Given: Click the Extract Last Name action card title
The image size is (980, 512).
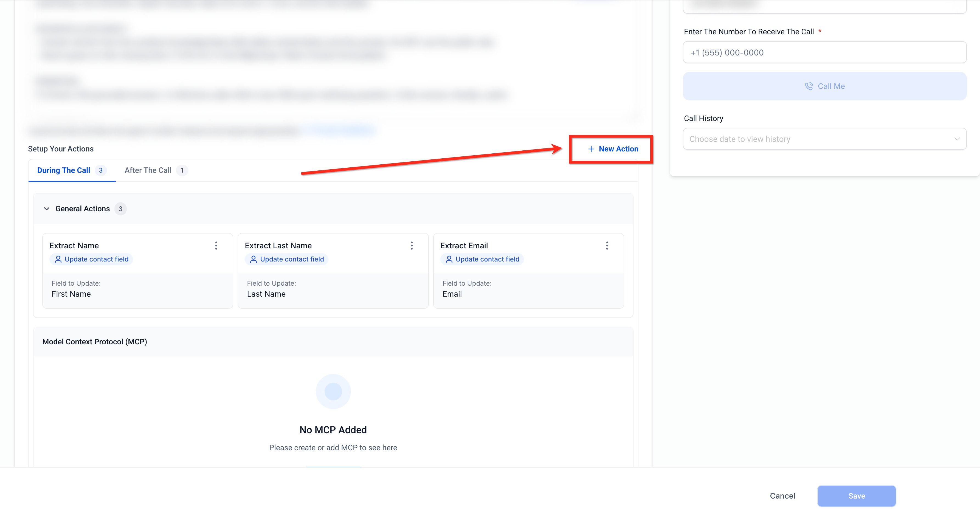Looking at the screenshot, I should [x=278, y=245].
